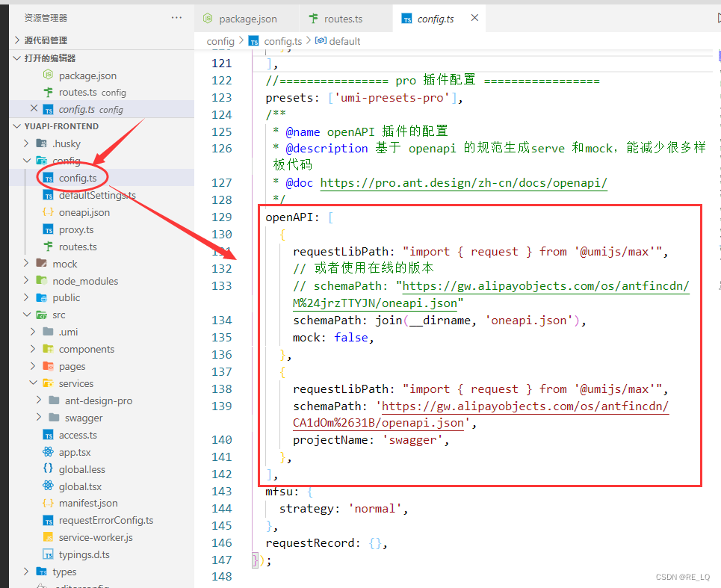This screenshot has height=588, width=721.
Task: Click the JS icon beside service-worker.js
Action: (48, 537)
